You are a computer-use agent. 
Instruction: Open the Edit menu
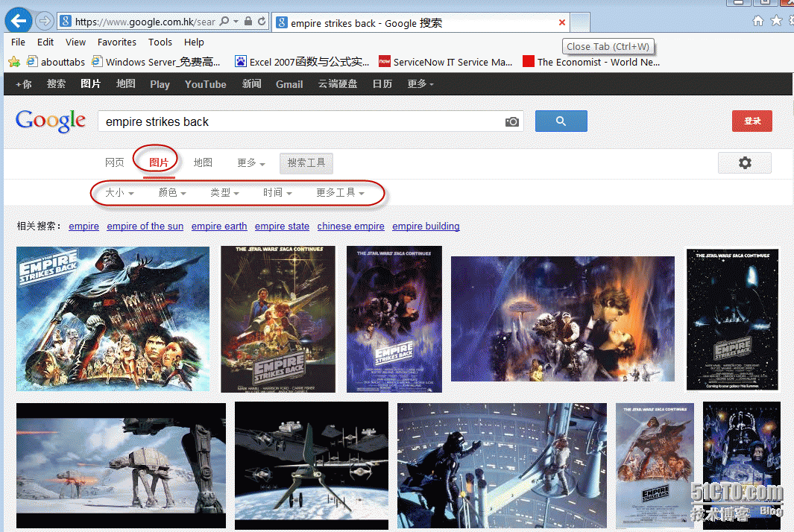coord(45,42)
